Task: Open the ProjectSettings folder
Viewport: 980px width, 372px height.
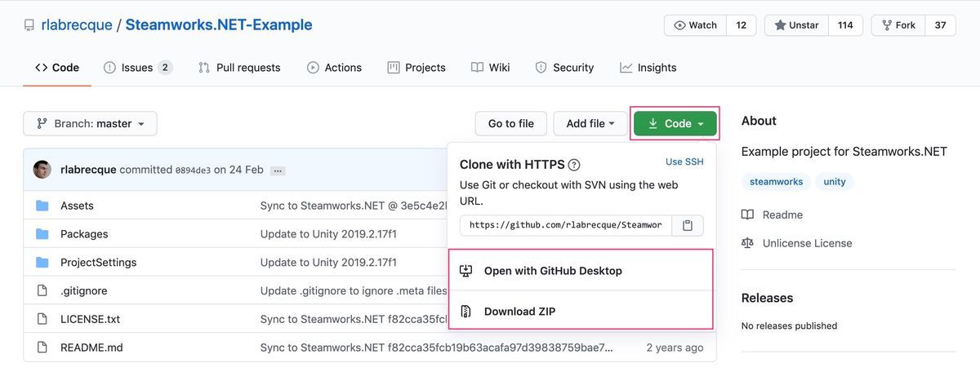Action: coord(98,263)
